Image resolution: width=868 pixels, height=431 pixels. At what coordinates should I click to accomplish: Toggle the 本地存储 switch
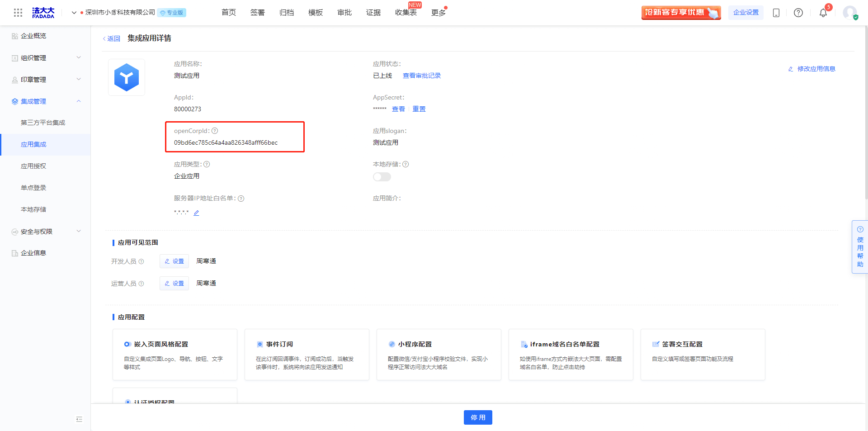pyautogui.click(x=382, y=177)
